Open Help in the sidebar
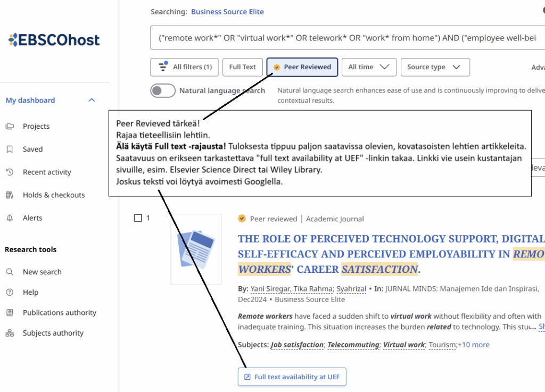 [30, 292]
